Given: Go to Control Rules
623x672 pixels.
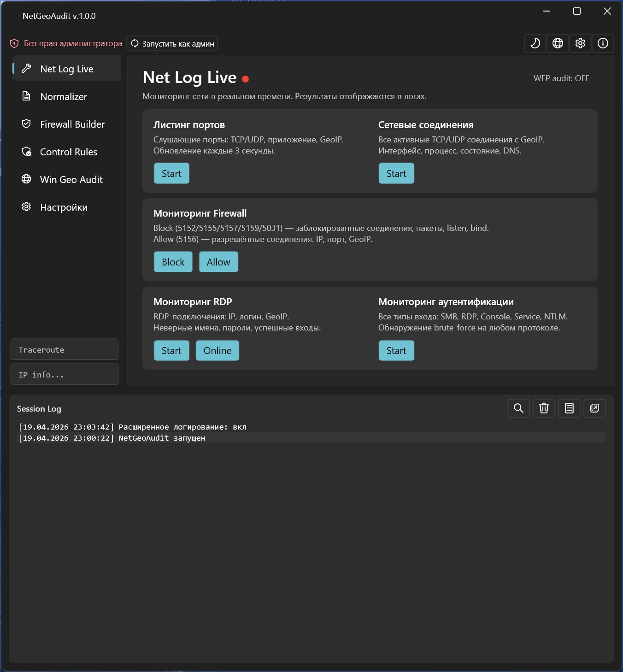Looking at the screenshot, I should (x=67, y=152).
